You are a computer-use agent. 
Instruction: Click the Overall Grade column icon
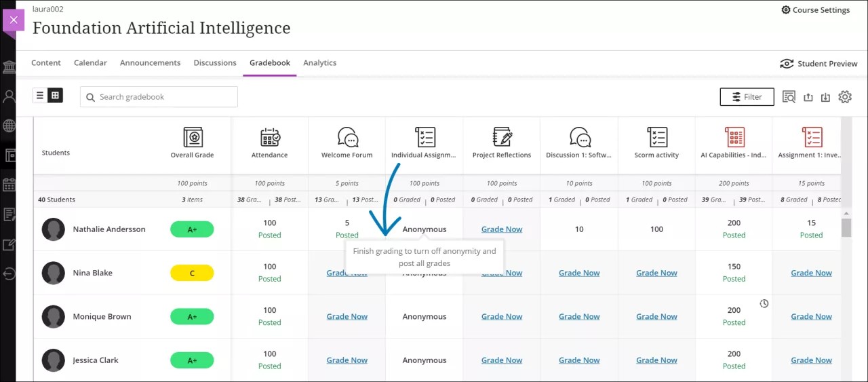(193, 137)
